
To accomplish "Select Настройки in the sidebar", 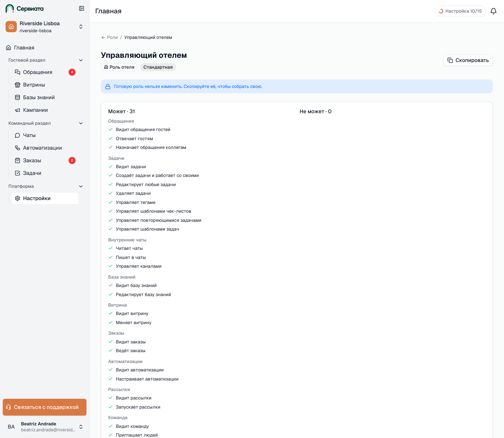I will tap(45, 198).
